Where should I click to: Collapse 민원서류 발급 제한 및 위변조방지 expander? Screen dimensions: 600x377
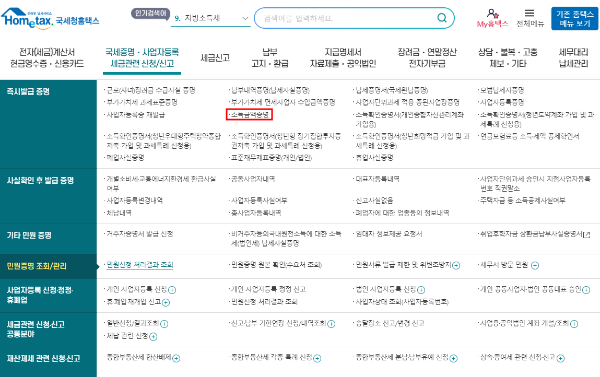[x=456, y=265]
